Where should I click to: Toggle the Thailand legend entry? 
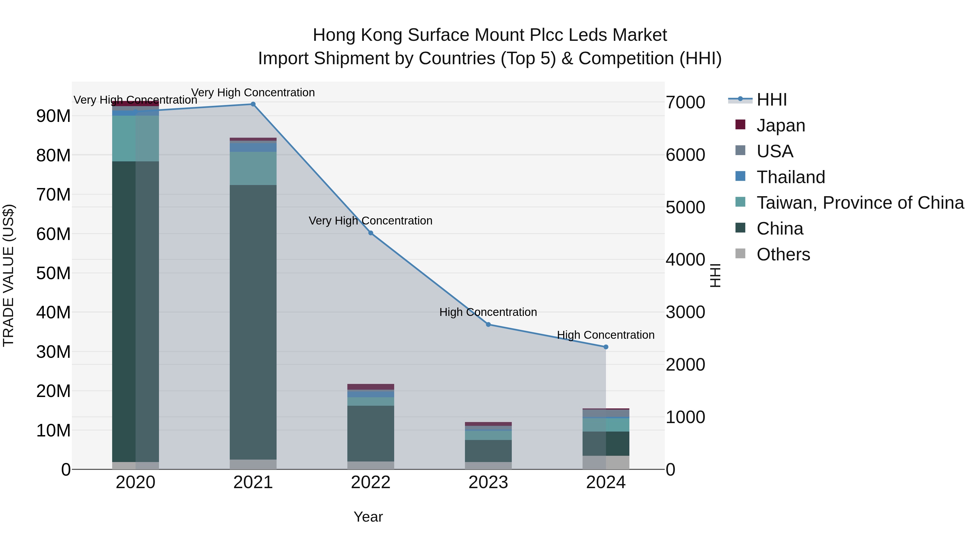point(780,177)
